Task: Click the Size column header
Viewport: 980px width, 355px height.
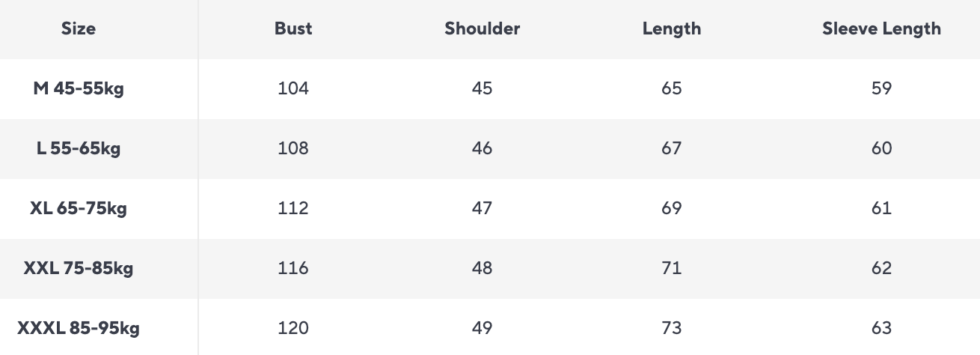Action: (x=79, y=29)
